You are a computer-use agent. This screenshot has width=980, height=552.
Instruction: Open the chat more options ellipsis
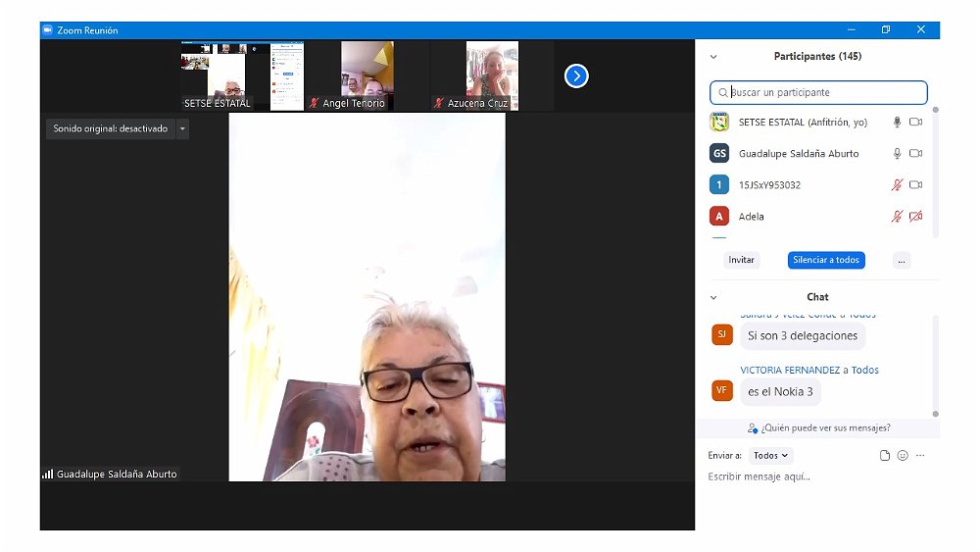[x=920, y=456]
